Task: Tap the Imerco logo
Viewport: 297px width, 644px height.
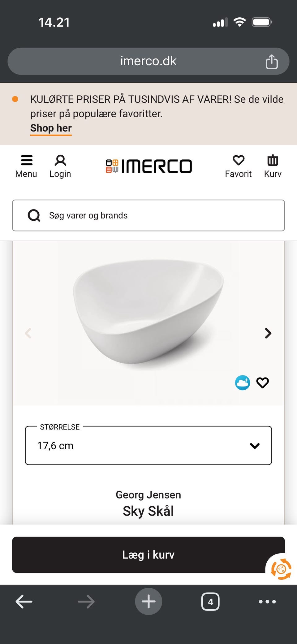Action: pos(149,166)
